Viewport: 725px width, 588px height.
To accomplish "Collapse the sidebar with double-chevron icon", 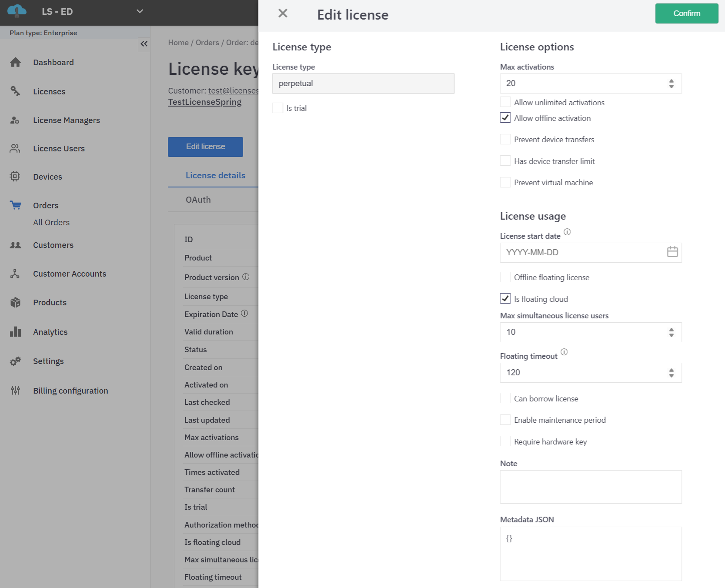I will (x=144, y=44).
